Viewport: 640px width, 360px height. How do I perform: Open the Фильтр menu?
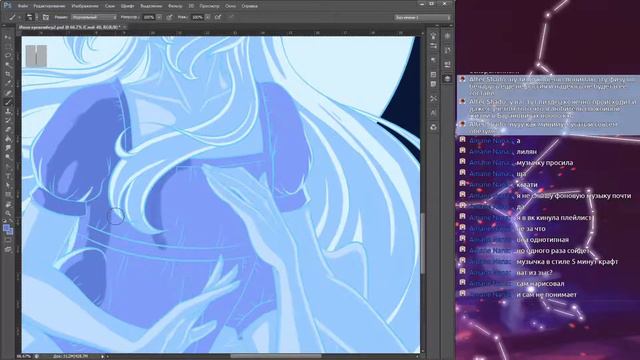coord(175,6)
